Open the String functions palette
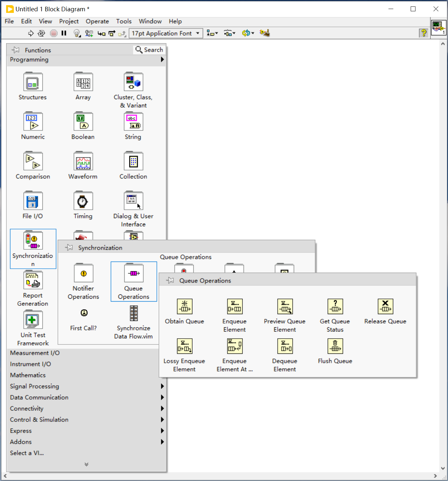This screenshot has width=448, height=481. [x=133, y=126]
